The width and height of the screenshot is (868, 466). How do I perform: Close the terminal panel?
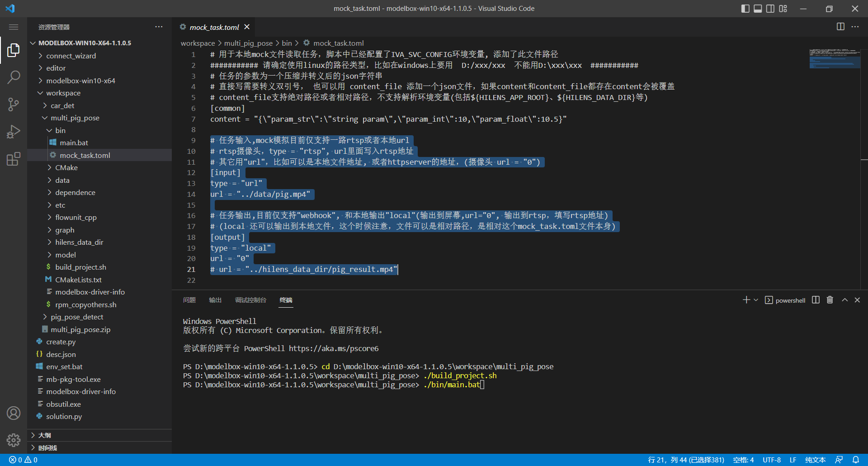pyautogui.click(x=857, y=300)
